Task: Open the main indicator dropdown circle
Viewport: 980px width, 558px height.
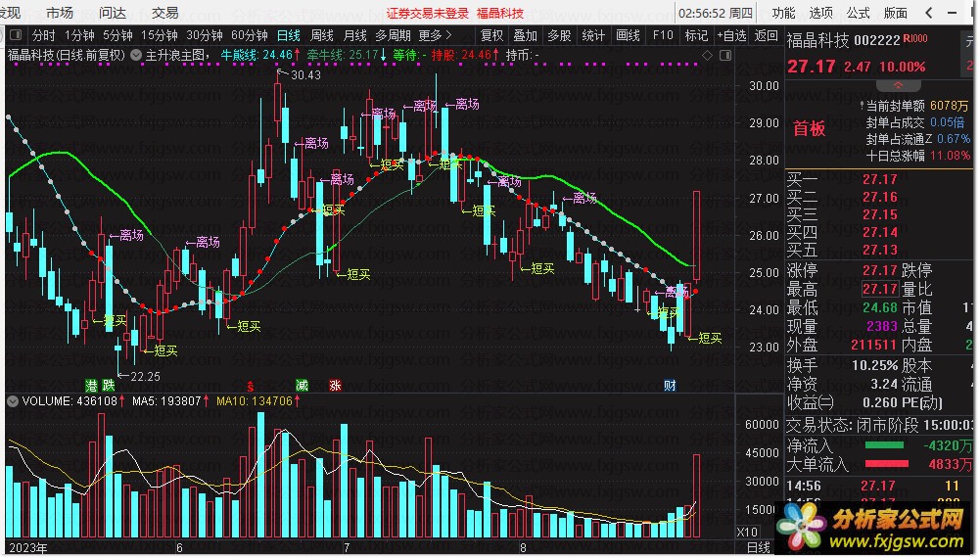Action: [136, 55]
